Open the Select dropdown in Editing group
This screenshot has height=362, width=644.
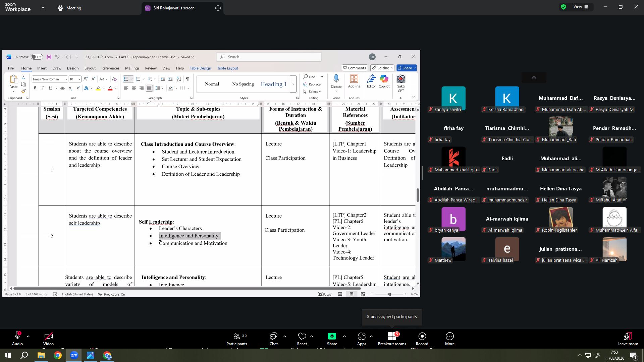point(312,92)
